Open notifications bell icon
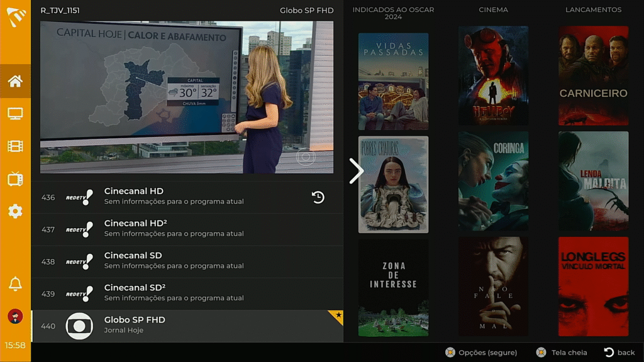 tap(15, 284)
